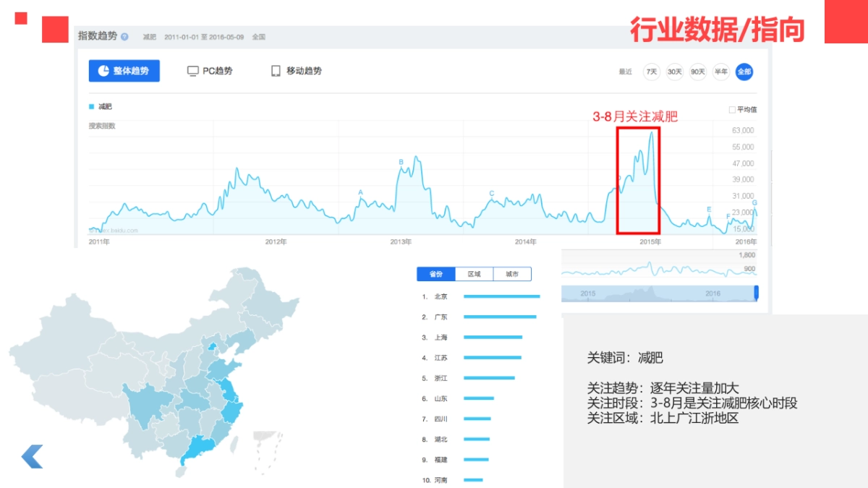Click the timeline range slider right handle
The width and height of the screenshot is (868, 488).
click(x=757, y=293)
